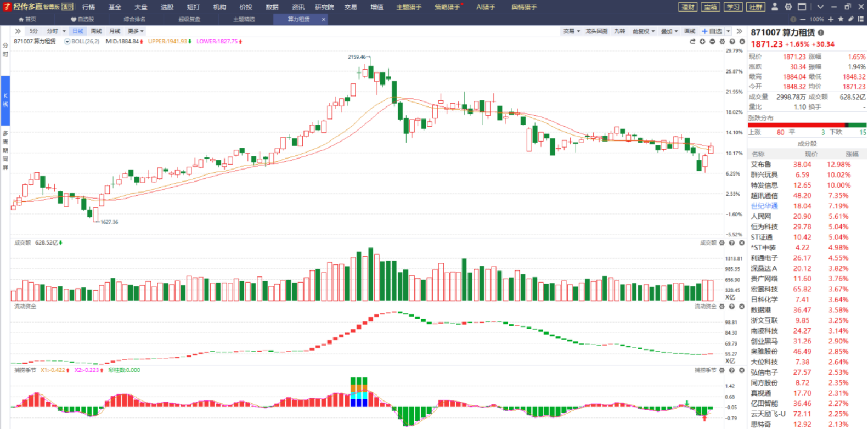868x429 pixels.
Task: Click the 涨跌分布 red-green distribution bar
Action: (x=807, y=125)
